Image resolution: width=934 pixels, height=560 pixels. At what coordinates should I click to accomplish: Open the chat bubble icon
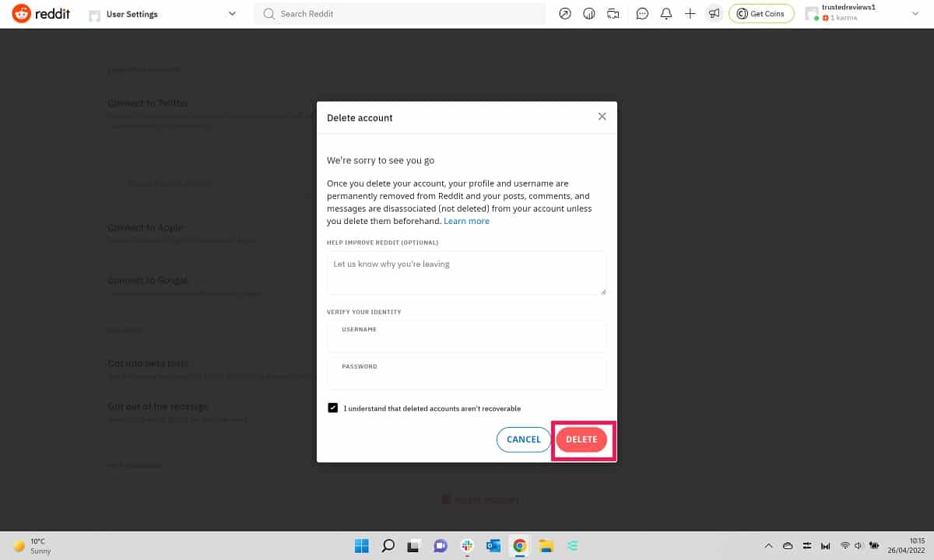coord(642,14)
